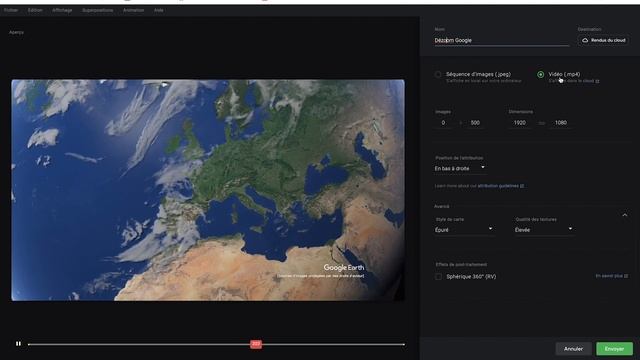The width and height of the screenshot is (640, 360).
Task: Open the Animation menu
Action: 133,10
